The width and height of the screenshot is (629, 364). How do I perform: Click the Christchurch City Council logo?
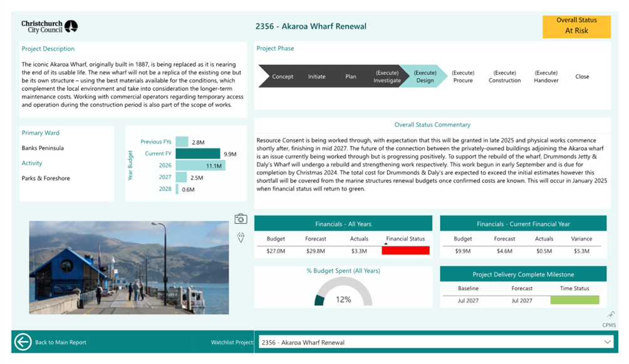(x=49, y=26)
